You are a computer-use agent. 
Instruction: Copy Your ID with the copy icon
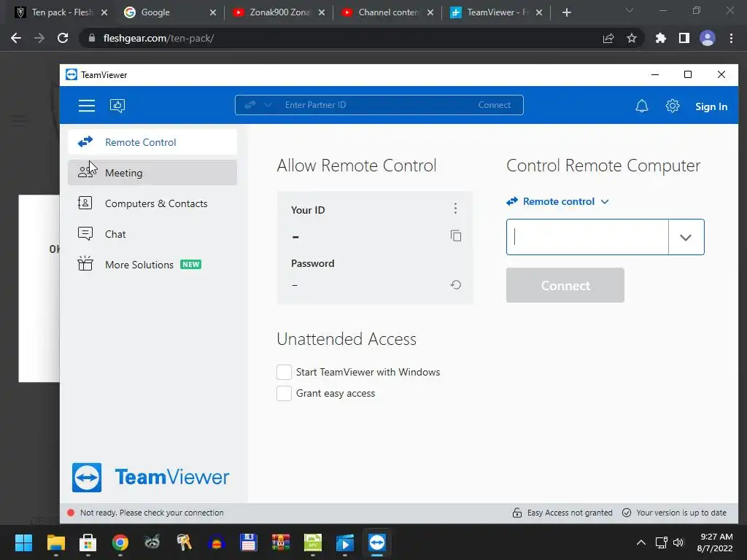tap(456, 236)
